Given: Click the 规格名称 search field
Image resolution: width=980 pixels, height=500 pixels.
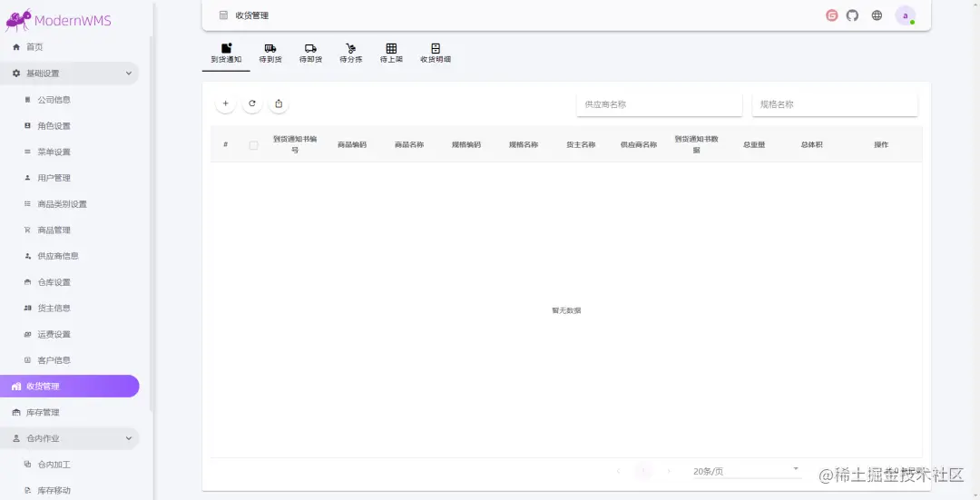Looking at the screenshot, I should pos(835,104).
